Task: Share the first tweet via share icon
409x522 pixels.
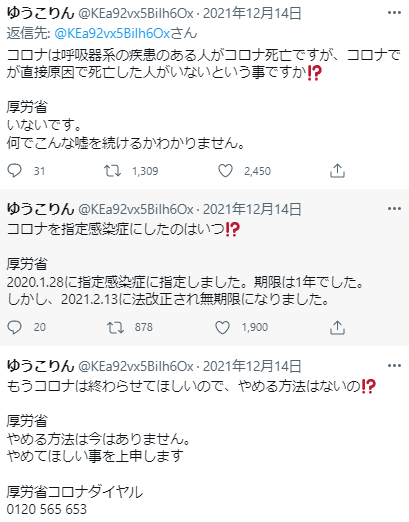Action: [x=337, y=171]
